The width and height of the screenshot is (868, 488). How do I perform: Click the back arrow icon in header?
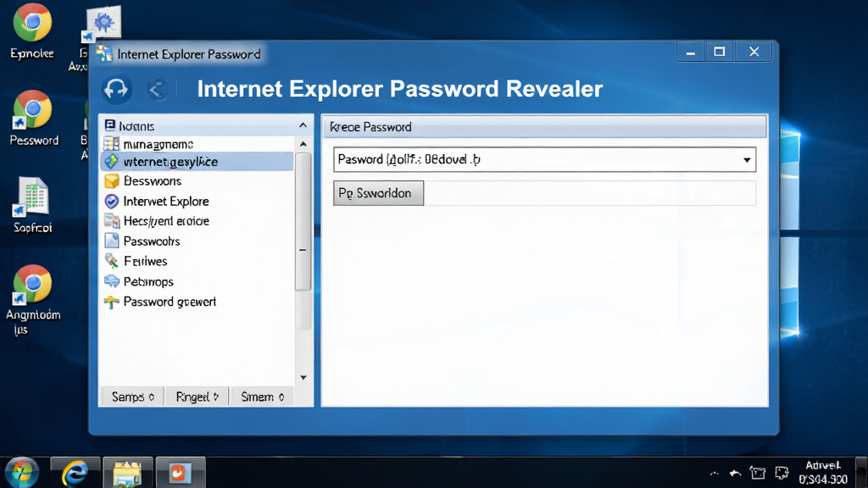tap(157, 89)
